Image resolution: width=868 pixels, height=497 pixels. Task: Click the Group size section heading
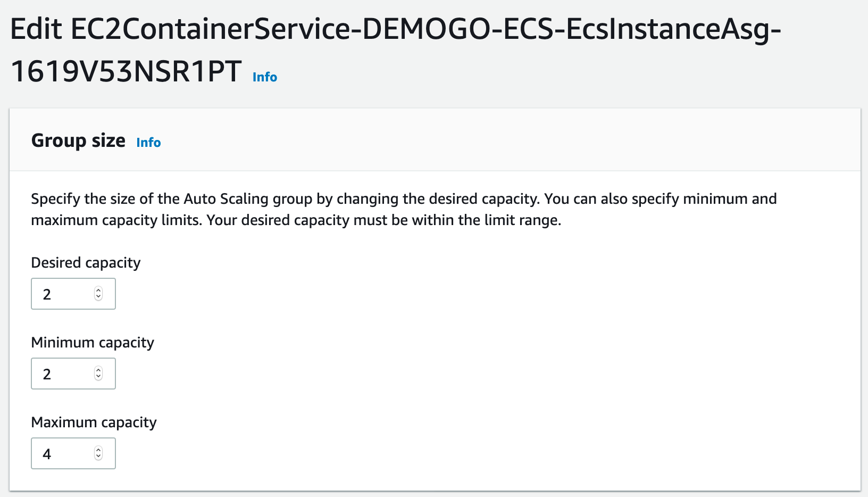click(78, 140)
